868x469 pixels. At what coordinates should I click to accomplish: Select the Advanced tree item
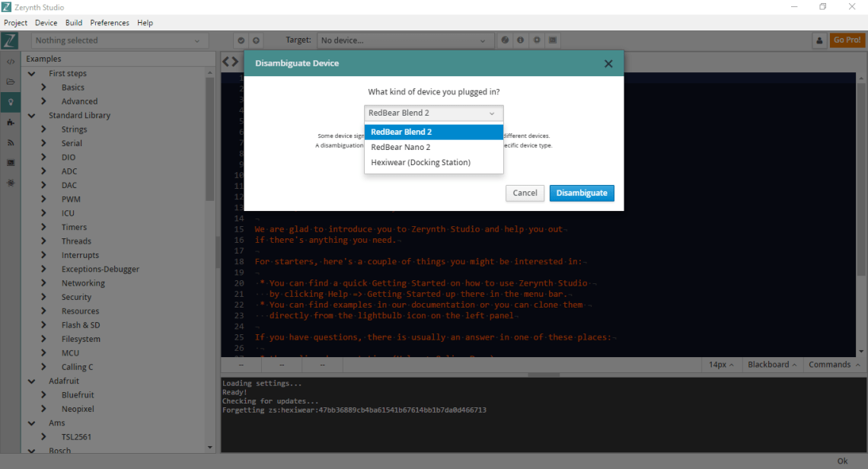pos(80,101)
